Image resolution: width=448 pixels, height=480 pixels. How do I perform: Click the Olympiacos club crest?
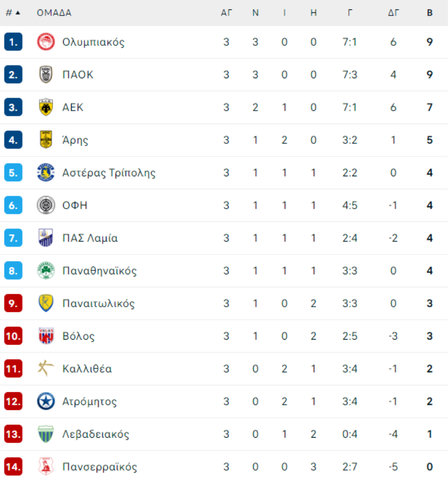(x=46, y=42)
